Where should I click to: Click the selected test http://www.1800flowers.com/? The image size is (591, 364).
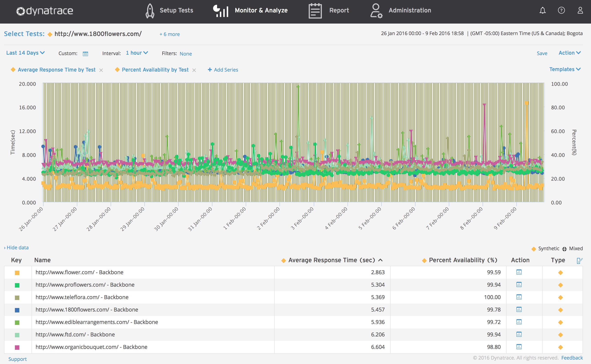click(98, 34)
